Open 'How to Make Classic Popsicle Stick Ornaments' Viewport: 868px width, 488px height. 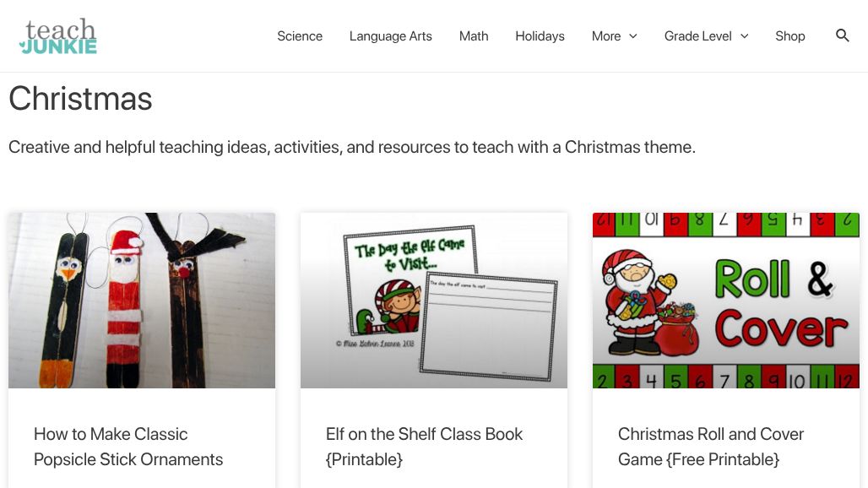click(x=128, y=447)
